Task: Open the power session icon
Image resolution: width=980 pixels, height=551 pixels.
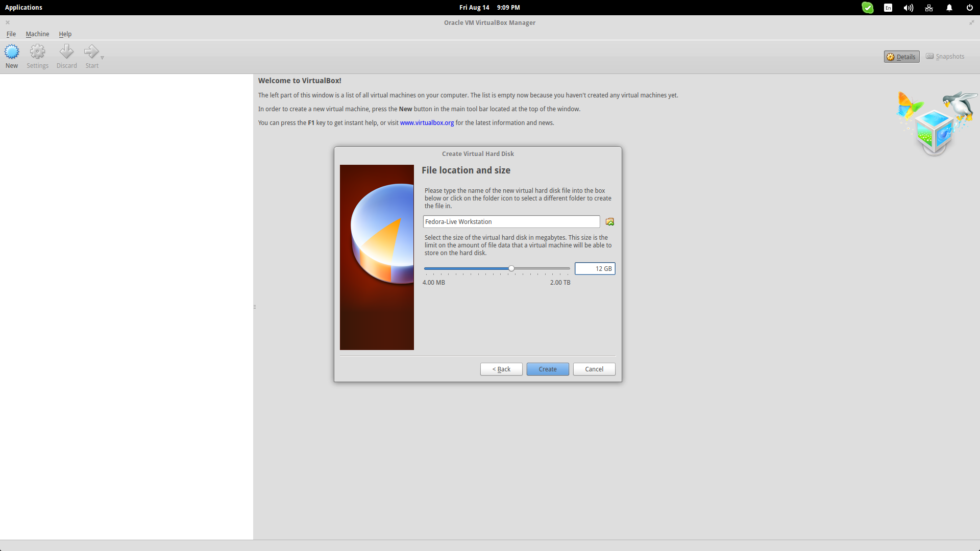Action: (x=970, y=8)
